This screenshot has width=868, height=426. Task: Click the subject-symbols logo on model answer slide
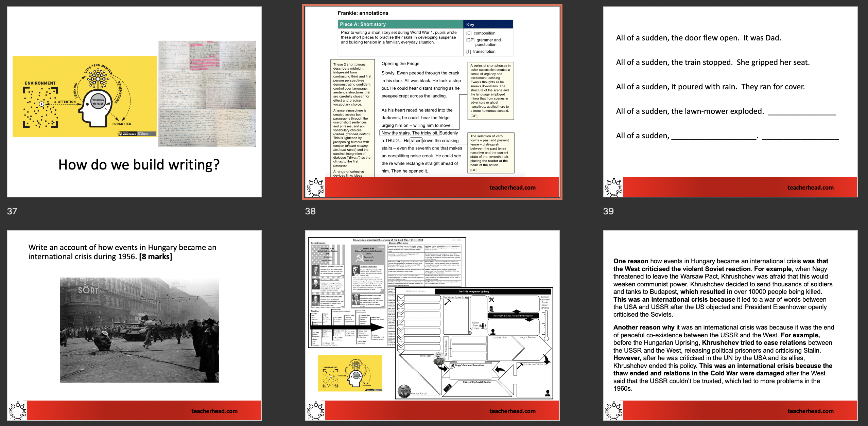coord(614,411)
